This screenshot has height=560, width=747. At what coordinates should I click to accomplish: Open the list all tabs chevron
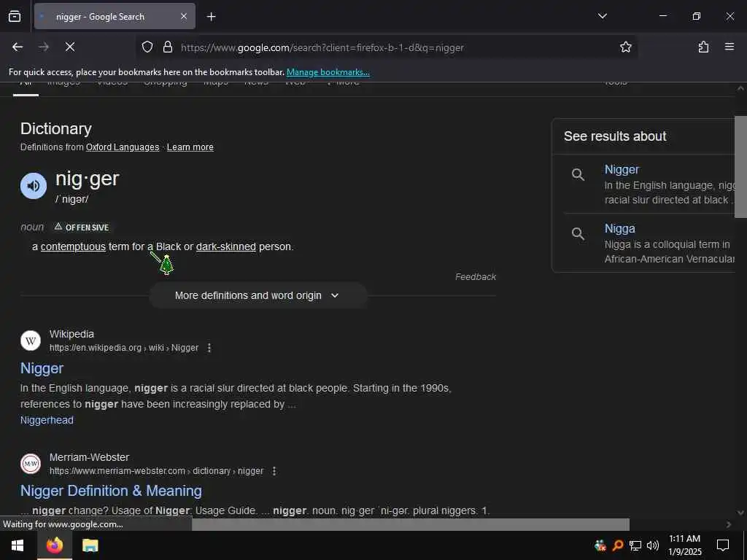click(602, 16)
